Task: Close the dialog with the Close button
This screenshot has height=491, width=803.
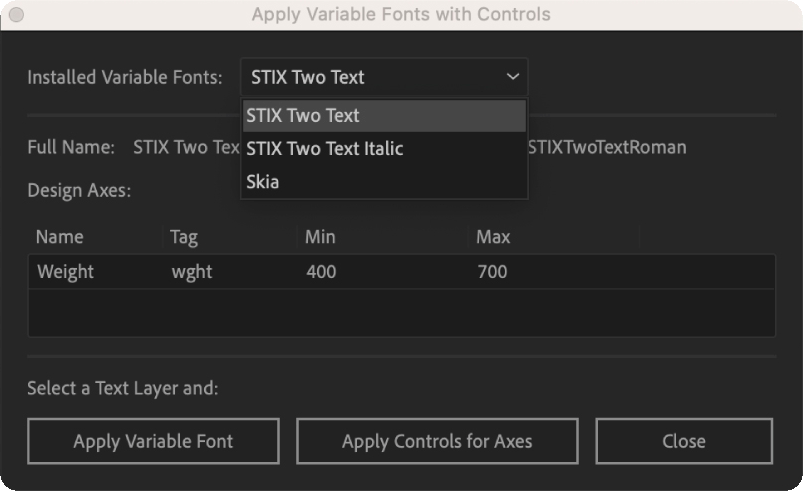Action: tap(684, 441)
